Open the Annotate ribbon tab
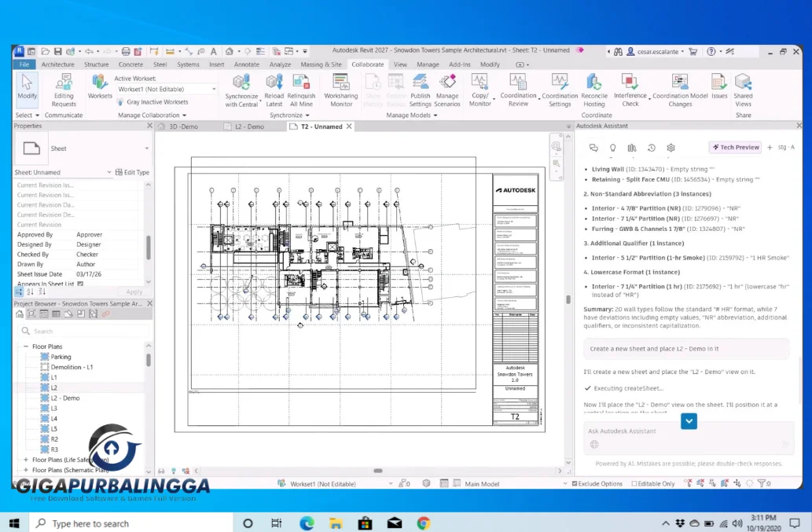This screenshot has width=812, height=532. [x=247, y=64]
